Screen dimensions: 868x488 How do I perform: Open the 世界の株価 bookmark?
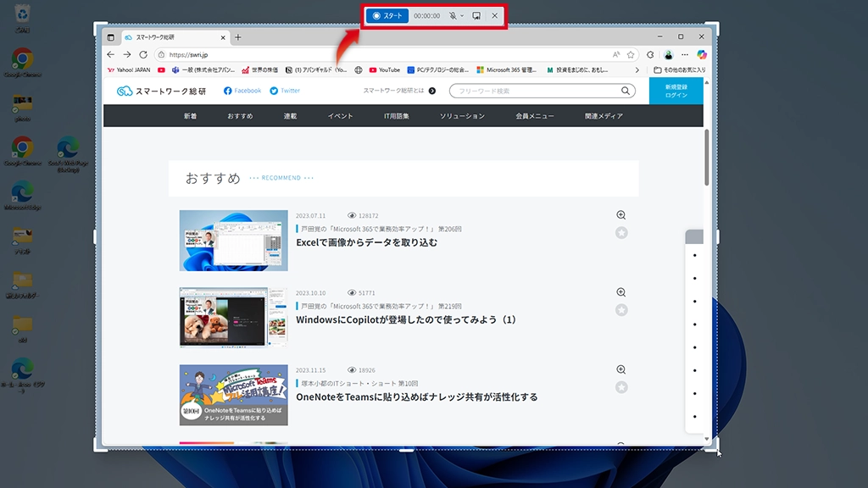(260, 70)
